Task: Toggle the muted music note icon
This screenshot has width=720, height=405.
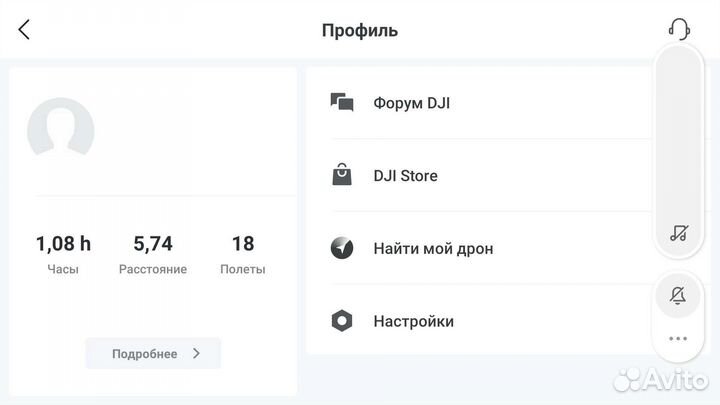Action: pos(679,233)
